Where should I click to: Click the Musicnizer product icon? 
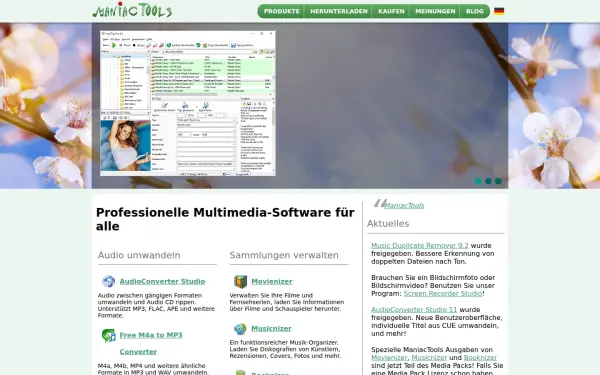(240, 329)
